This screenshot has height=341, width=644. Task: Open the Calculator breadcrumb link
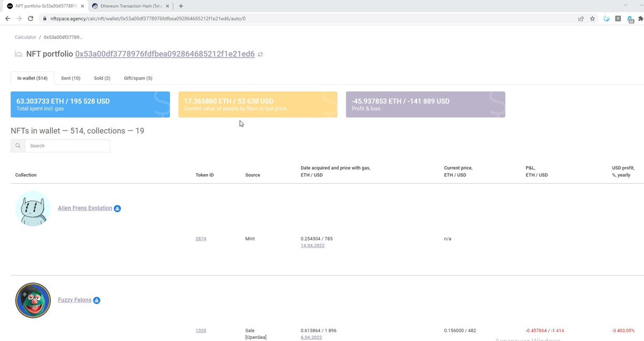tap(25, 37)
